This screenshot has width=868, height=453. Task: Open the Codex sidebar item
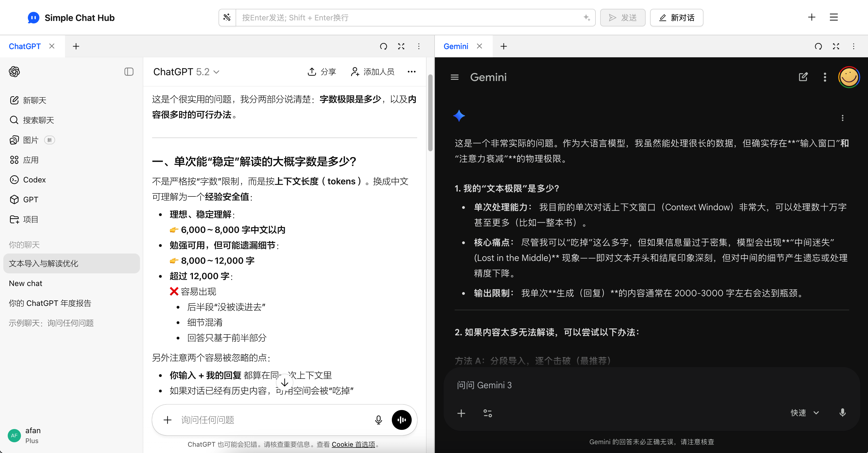click(34, 180)
